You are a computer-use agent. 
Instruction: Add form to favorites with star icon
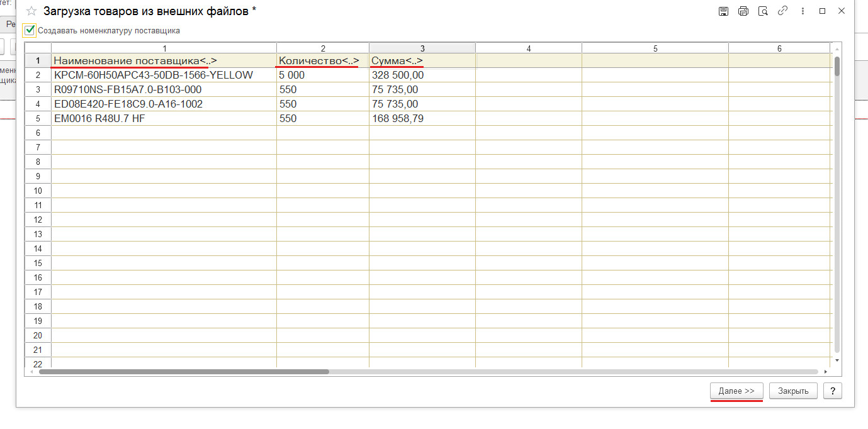[x=31, y=11]
